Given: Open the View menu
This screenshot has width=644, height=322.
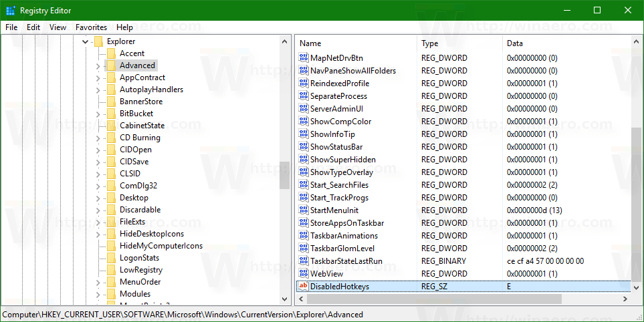Looking at the screenshot, I should coord(58,27).
